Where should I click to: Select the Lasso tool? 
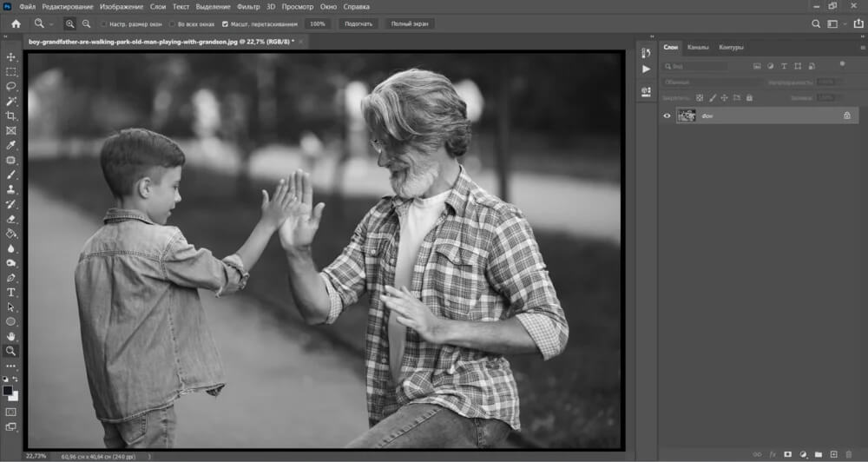click(x=11, y=87)
